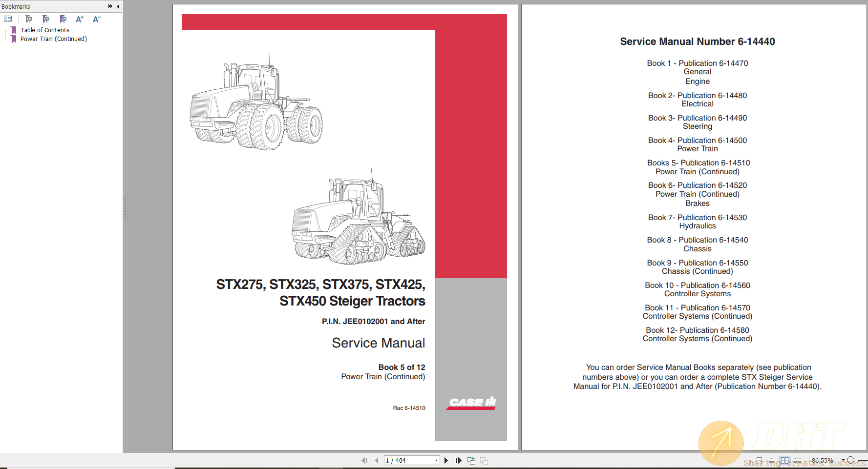This screenshot has width=868, height=469.
Task: Open the page number dropdown
Action: 436,460
